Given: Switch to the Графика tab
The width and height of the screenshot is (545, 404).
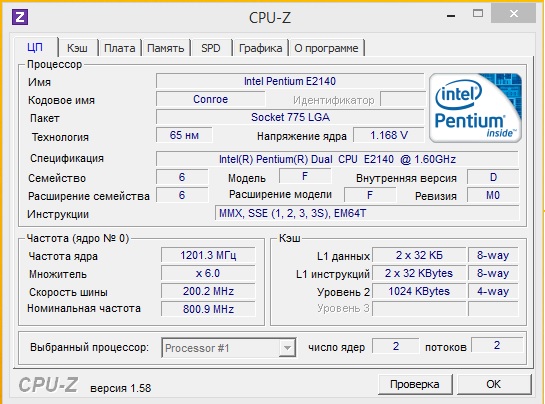Looking at the screenshot, I should click(x=260, y=48).
